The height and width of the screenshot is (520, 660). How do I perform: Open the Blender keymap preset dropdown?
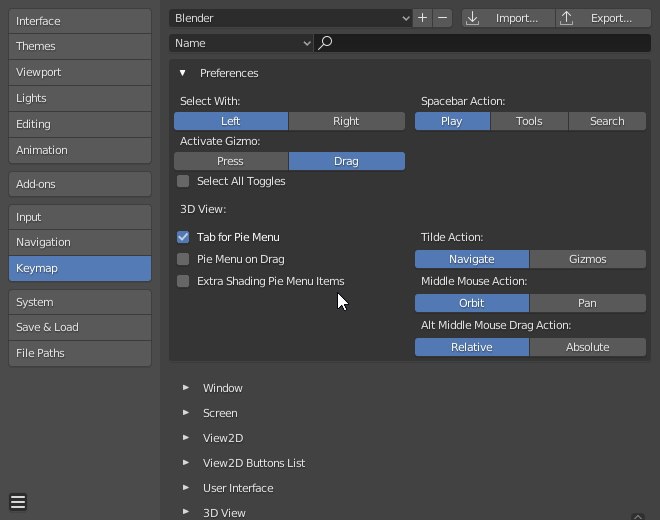coord(291,18)
